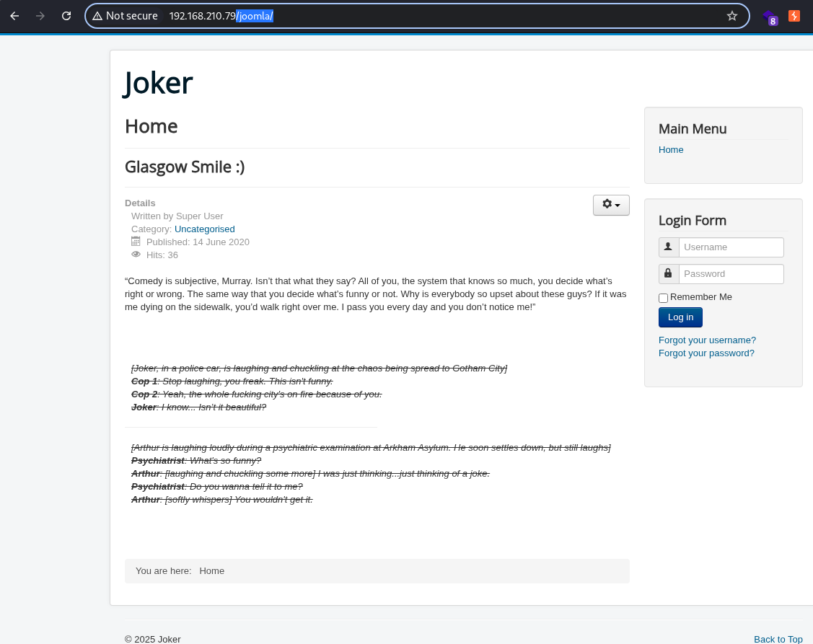
Task: Focus the Password input field
Action: pyautogui.click(x=731, y=274)
